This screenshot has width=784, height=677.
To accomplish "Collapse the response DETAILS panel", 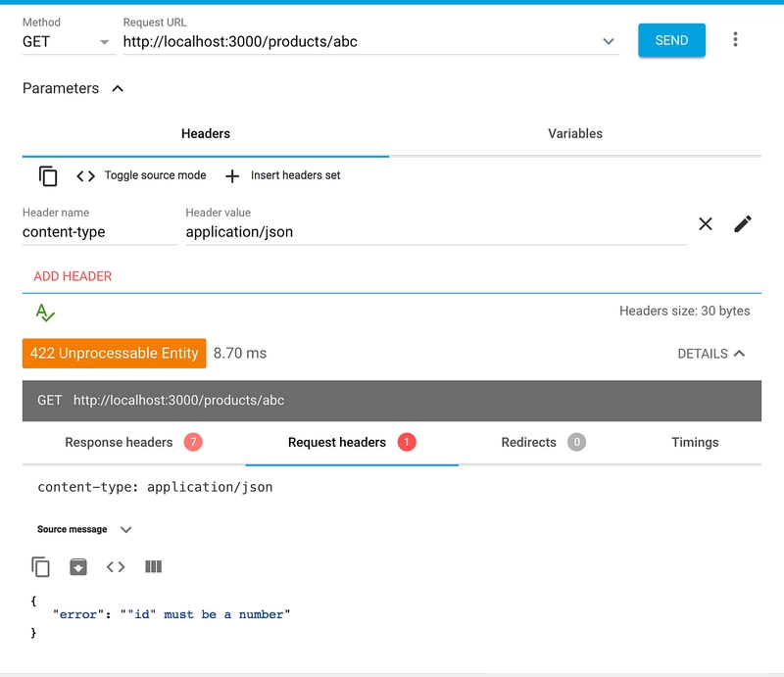I will coord(711,354).
